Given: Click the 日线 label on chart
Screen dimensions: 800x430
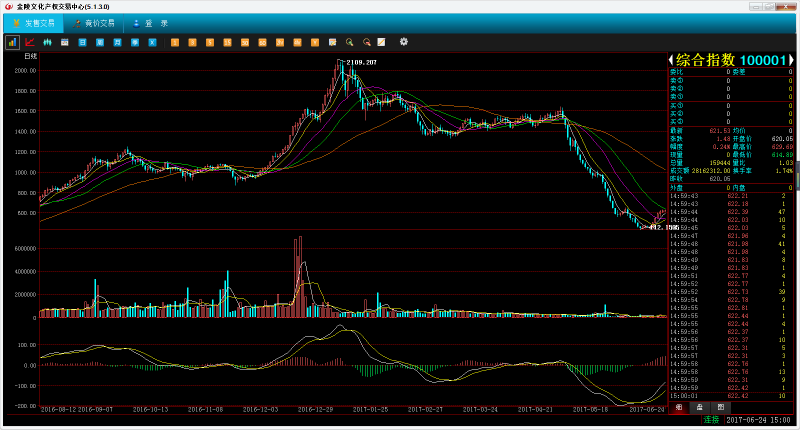Looking at the screenshot, I should tap(31, 56).
